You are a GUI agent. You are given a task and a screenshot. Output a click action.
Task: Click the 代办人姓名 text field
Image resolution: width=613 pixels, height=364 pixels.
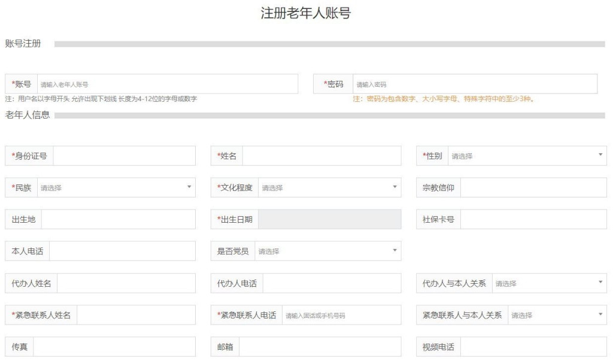[126, 283]
